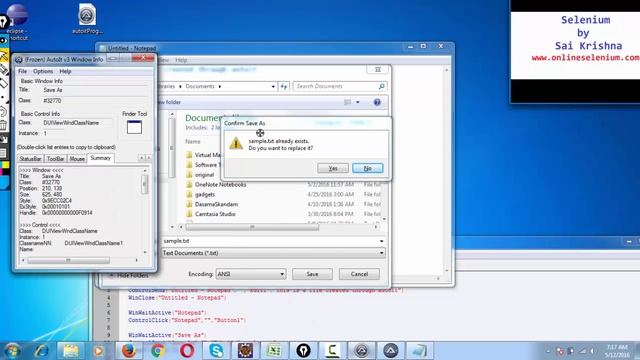
Task: Click the volume icon in system tray
Action: click(x=591, y=351)
